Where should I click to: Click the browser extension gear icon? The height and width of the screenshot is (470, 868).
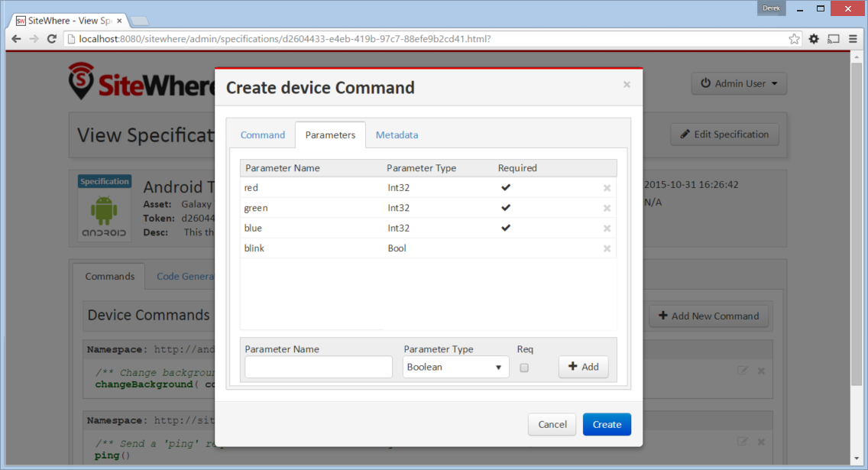(814, 39)
